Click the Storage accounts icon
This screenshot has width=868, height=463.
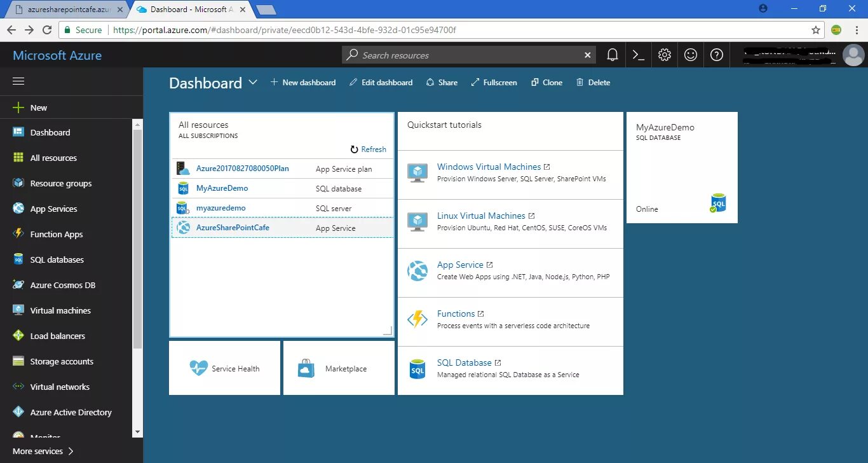[18, 361]
